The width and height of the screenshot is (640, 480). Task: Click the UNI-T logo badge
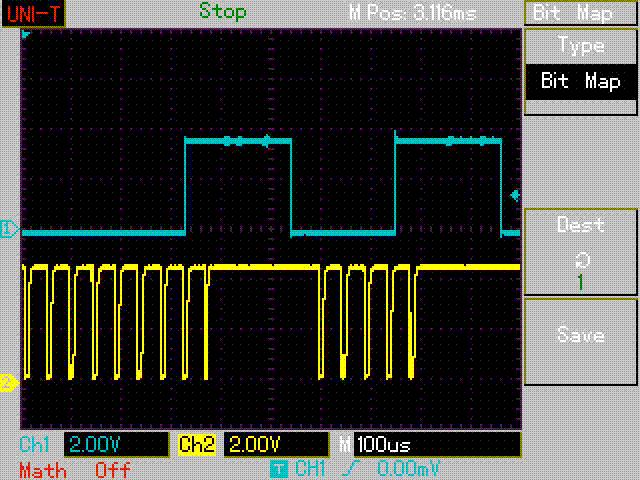click(33, 13)
